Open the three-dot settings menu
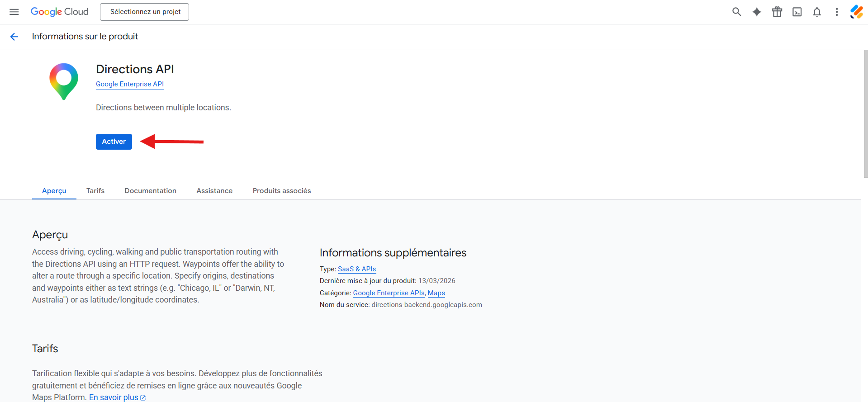868x402 pixels. (837, 12)
